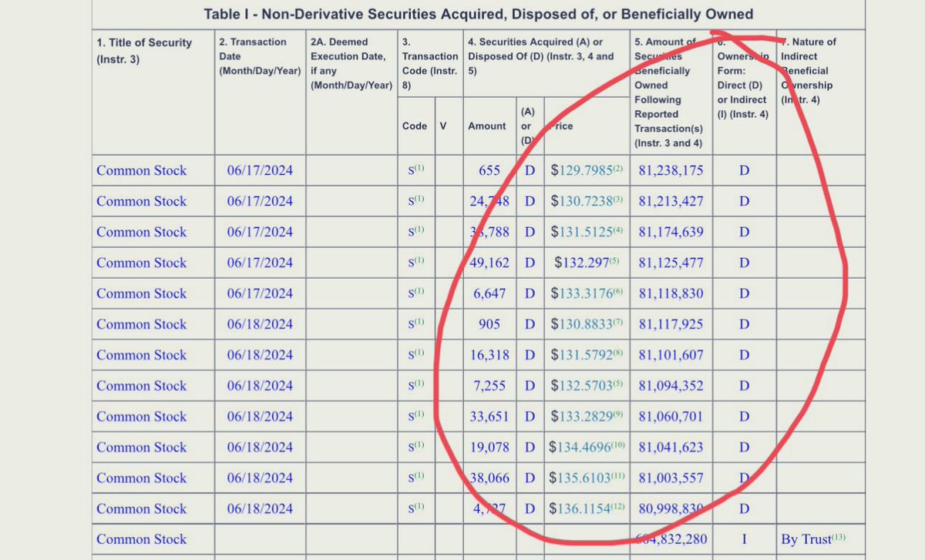The height and width of the screenshot is (560, 925).
Task: Click the price $131.5792
Action: [582, 355]
